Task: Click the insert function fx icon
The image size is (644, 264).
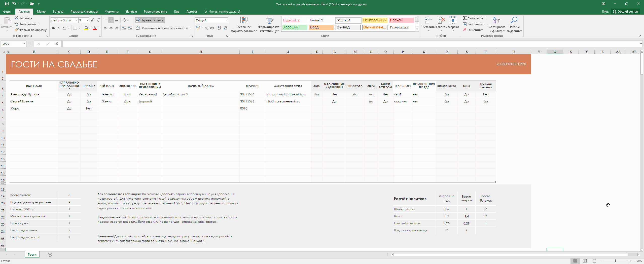Action: point(57,44)
